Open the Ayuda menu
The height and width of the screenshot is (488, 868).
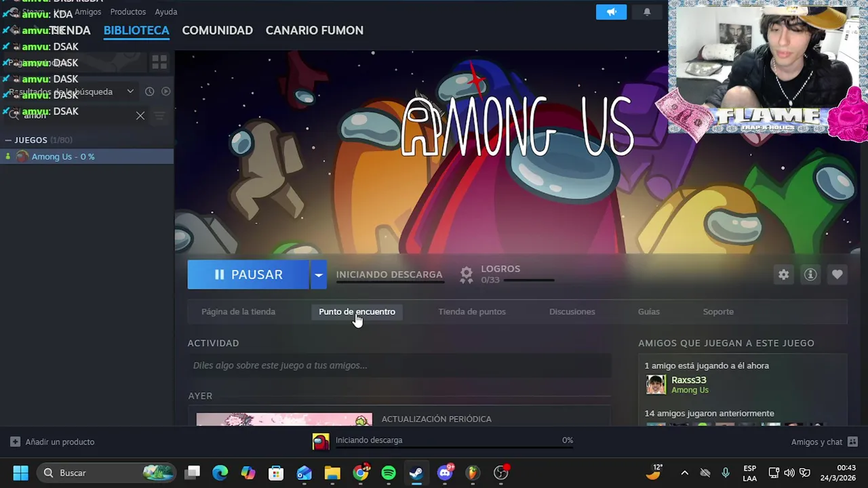166,12
